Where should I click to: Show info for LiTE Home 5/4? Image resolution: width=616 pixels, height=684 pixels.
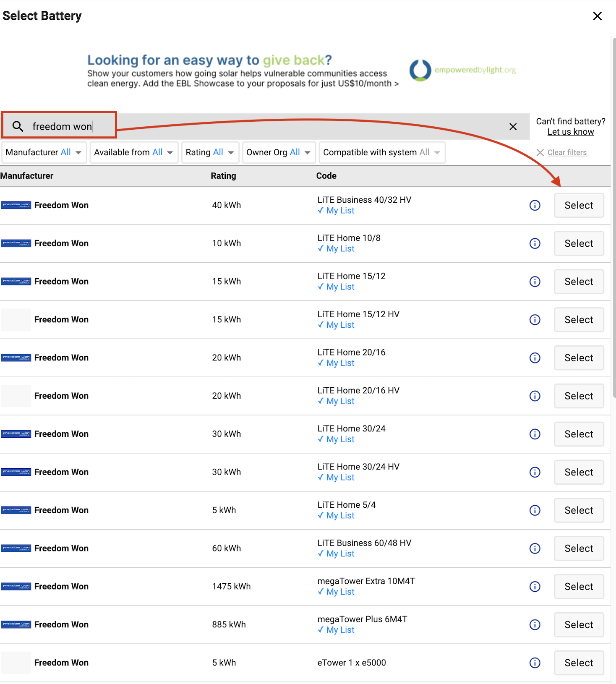[x=535, y=510]
